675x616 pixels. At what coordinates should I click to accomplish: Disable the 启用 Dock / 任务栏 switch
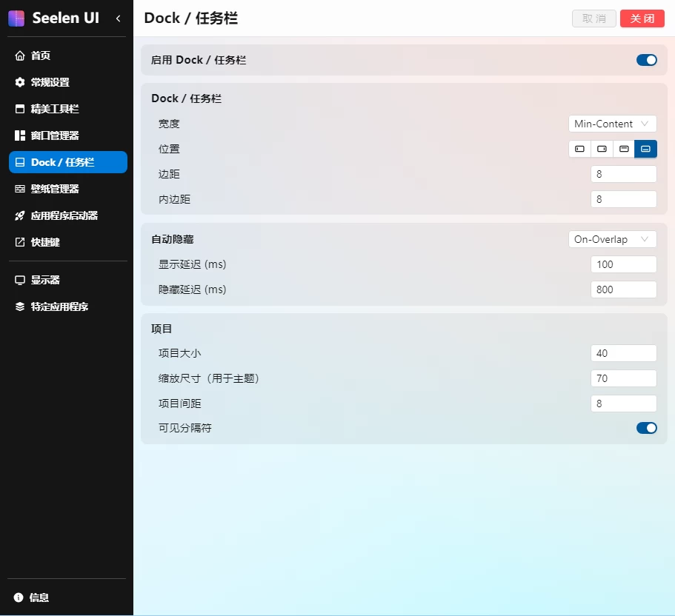point(646,60)
